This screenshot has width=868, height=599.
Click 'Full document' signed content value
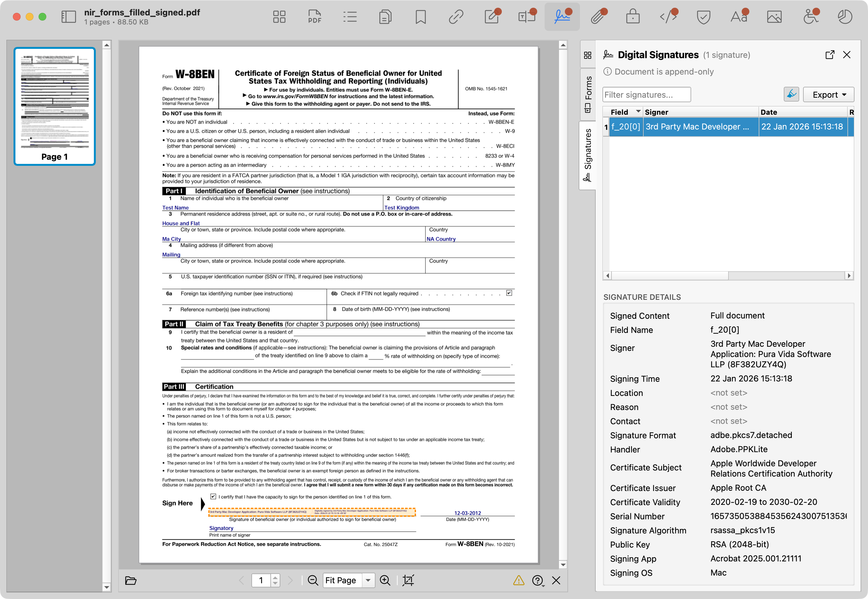tap(737, 315)
